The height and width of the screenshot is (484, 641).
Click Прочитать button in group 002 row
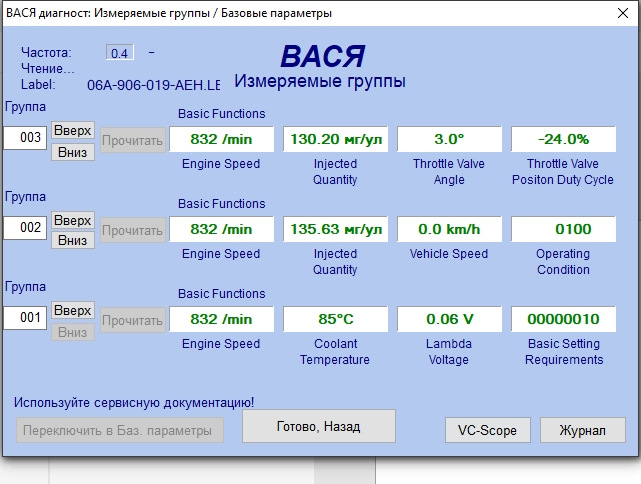click(x=133, y=230)
